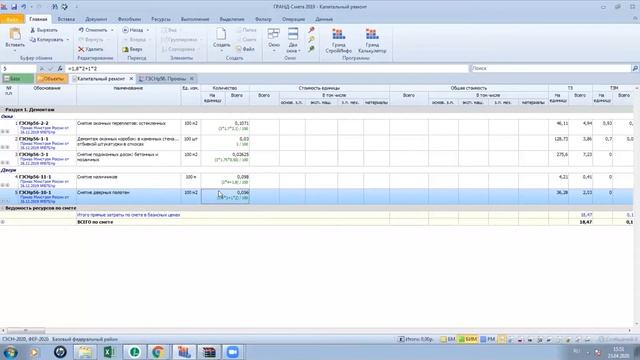The image size is (640, 360).
Task: Open the База green tab
Action: coord(18,79)
